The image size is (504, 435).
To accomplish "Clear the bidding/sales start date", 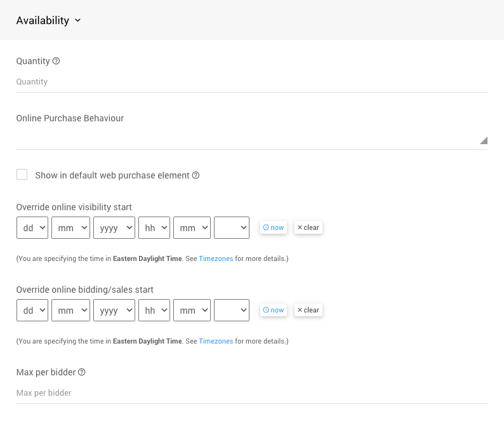I will coord(308,310).
